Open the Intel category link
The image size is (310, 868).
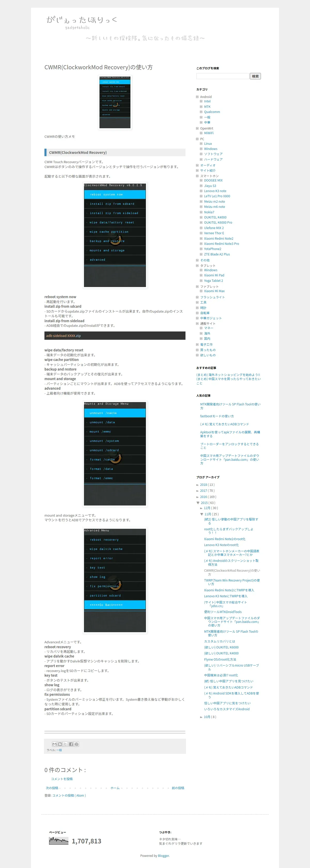pyautogui.click(x=207, y=101)
